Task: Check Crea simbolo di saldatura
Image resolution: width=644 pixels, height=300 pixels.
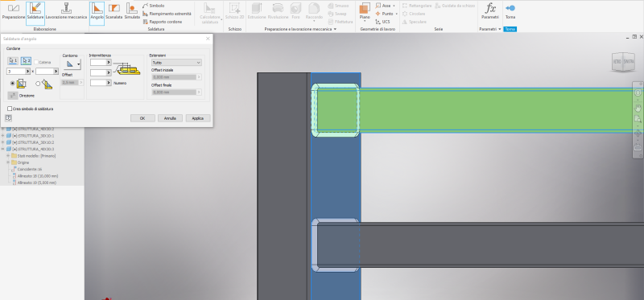Action: pyautogui.click(x=10, y=109)
